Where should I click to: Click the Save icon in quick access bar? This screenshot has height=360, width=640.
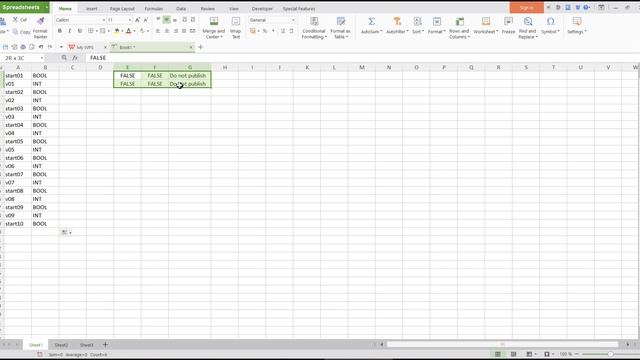[5, 47]
